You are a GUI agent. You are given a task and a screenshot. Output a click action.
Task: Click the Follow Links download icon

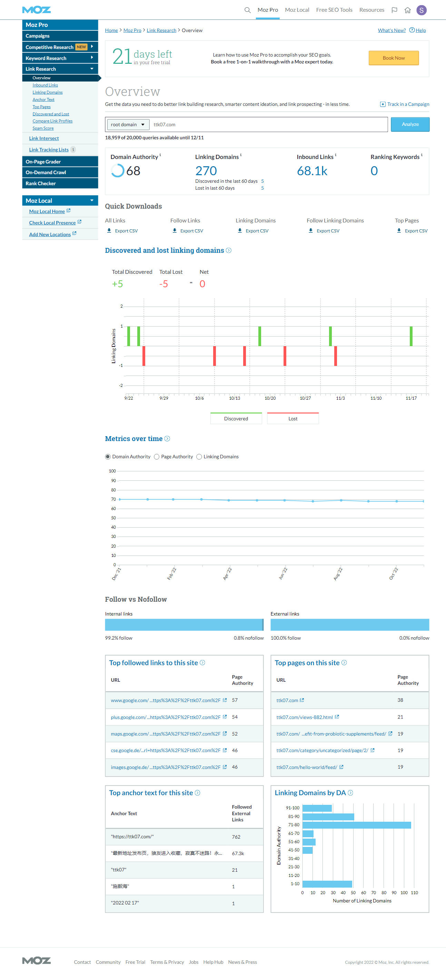[x=175, y=231]
